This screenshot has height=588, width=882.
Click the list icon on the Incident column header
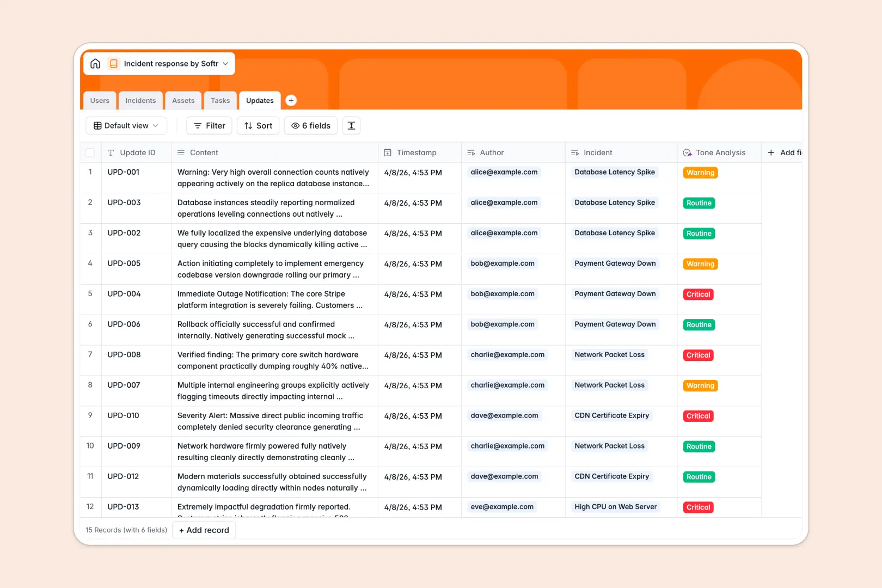pyautogui.click(x=574, y=152)
